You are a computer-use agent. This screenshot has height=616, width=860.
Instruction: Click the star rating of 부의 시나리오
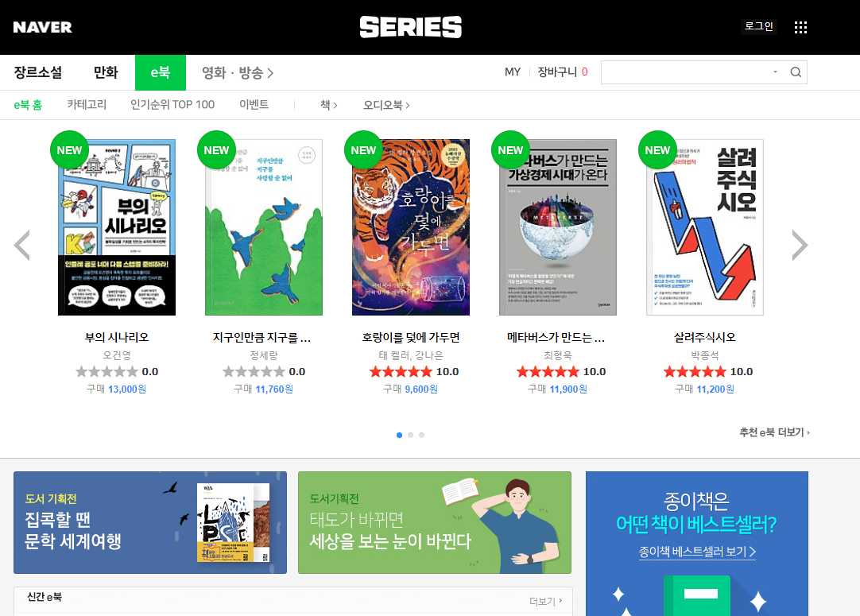coord(107,372)
